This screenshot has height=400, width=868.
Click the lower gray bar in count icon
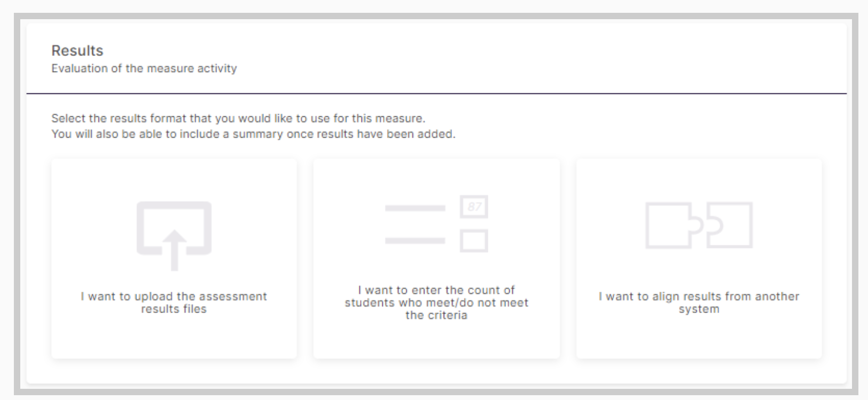tap(415, 241)
